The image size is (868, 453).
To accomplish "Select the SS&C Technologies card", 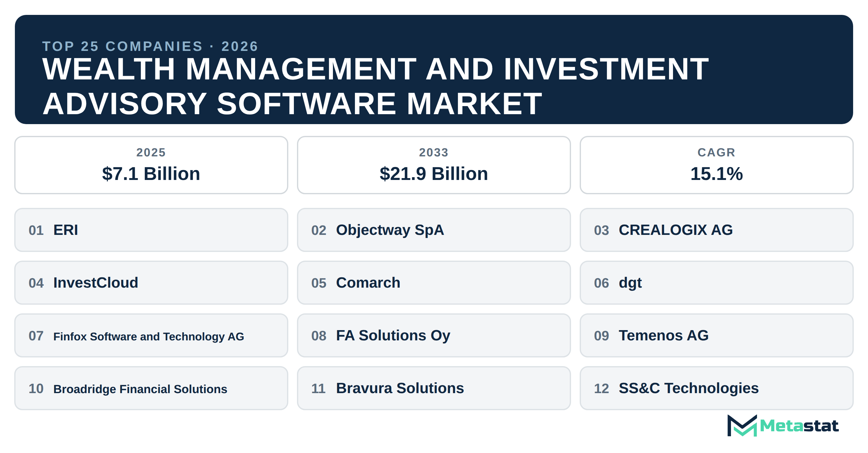I will coord(716,388).
